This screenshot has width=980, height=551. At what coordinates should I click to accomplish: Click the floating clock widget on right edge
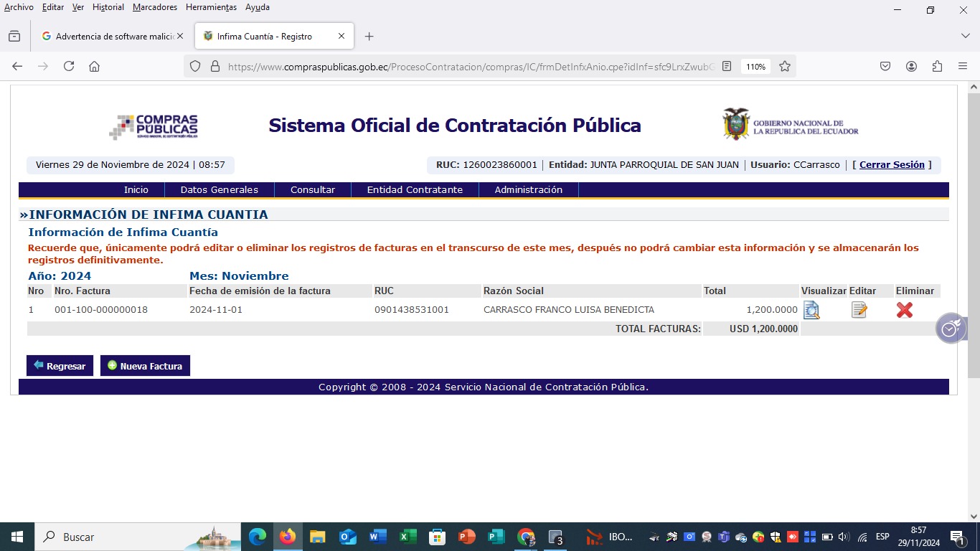point(950,329)
